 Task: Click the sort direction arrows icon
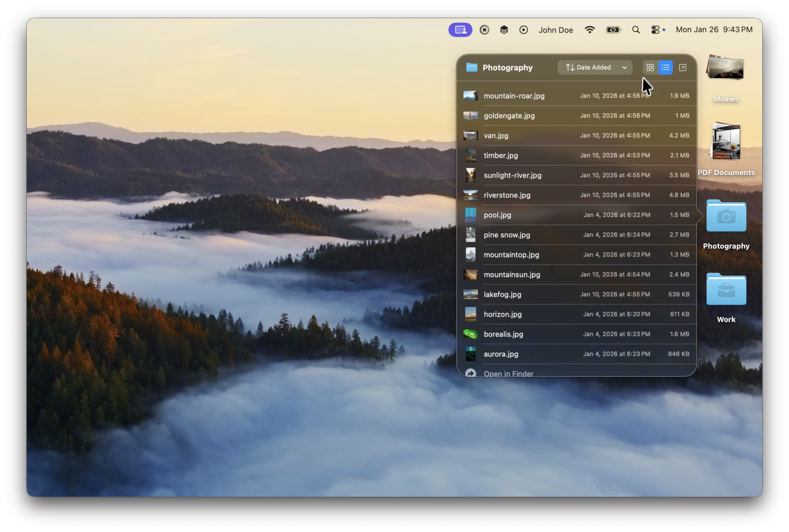(x=570, y=68)
